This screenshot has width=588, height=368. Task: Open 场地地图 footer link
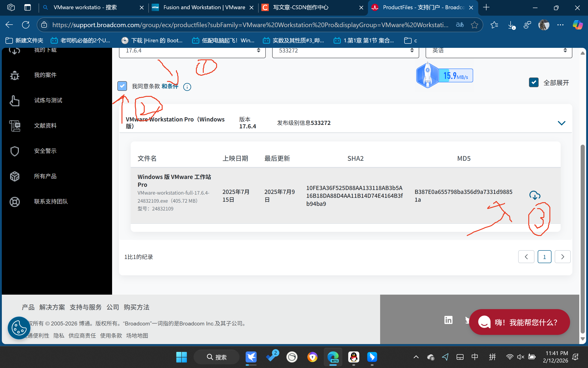(x=137, y=336)
